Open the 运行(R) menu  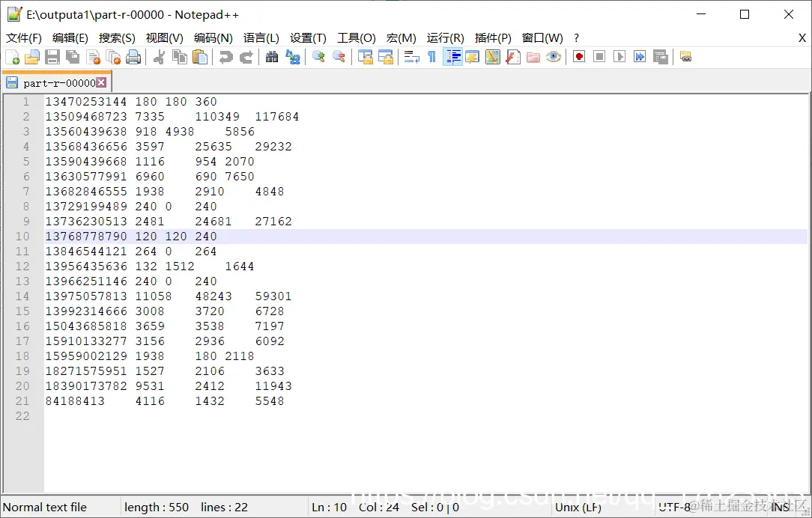coord(446,37)
